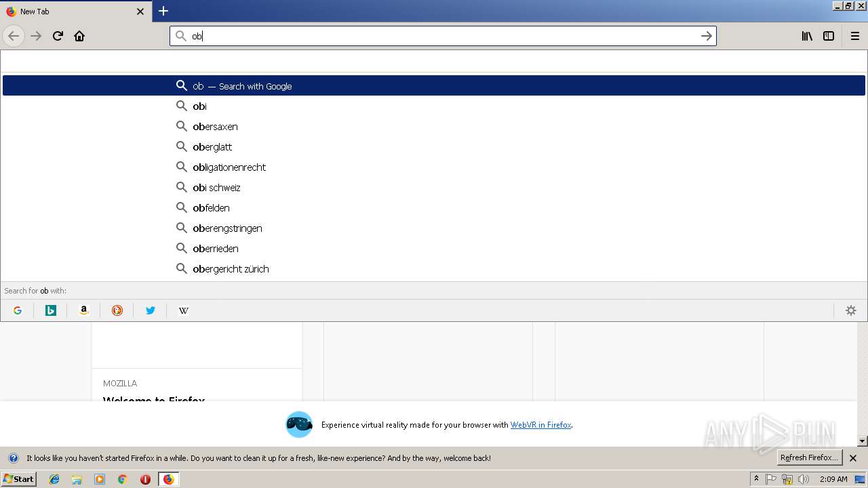The image size is (868, 488).
Task: Click the 2:09 AM system clock
Action: [833, 479]
